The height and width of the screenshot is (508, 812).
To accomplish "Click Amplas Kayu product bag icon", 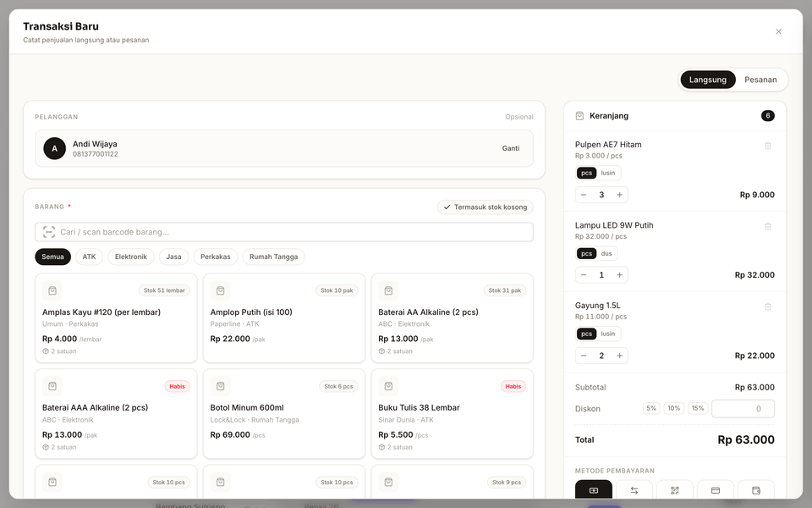I will pos(52,290).
